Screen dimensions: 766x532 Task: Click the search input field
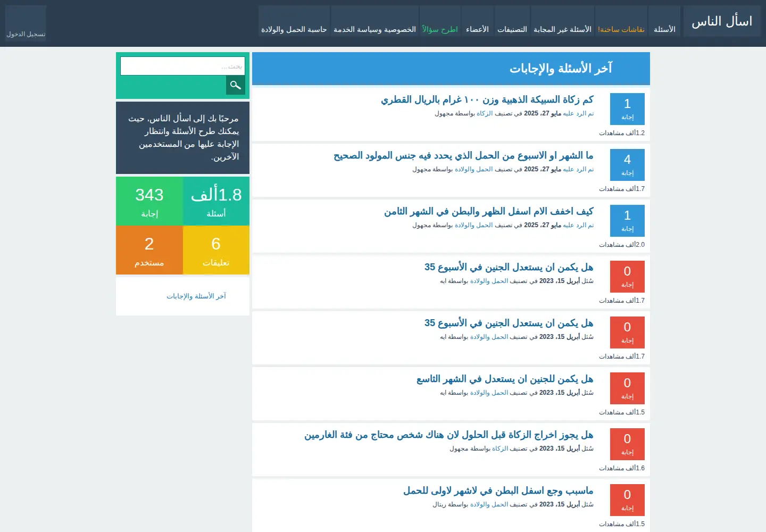(182, 66)
